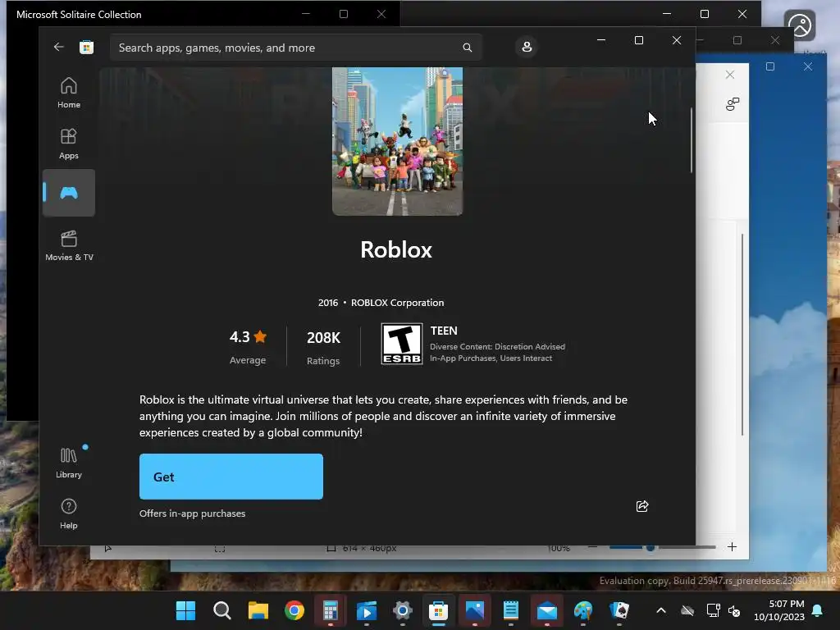
Task: Close the Microsoft Solitaire Collection window
Action: [381, 15]
